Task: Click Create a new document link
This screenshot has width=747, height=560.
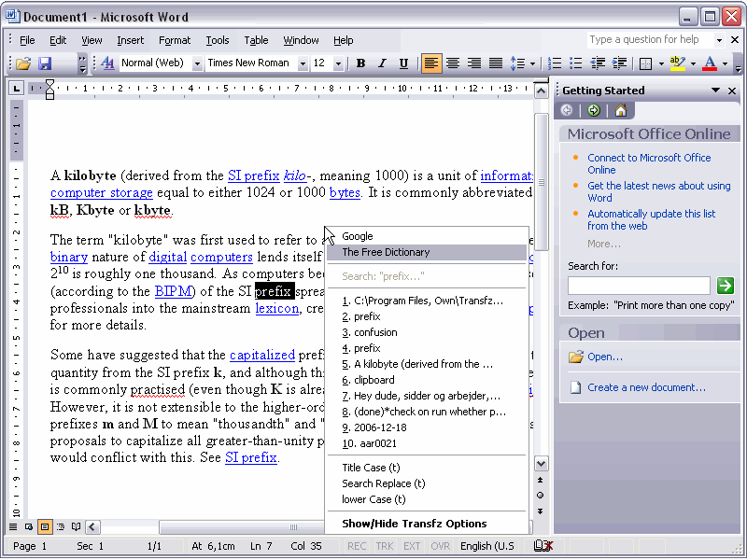Action: tap(646, 387)
